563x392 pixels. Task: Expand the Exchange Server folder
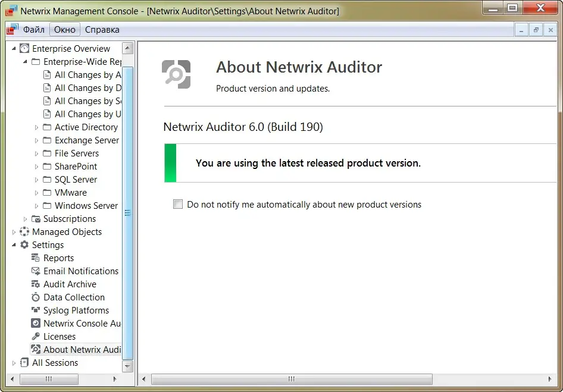point(36,140)
